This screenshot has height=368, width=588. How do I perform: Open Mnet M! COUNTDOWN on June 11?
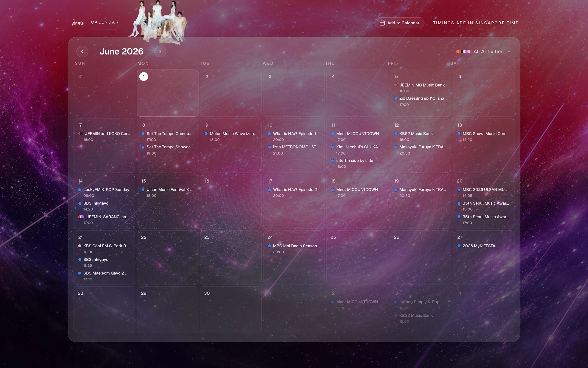point(357,136)
